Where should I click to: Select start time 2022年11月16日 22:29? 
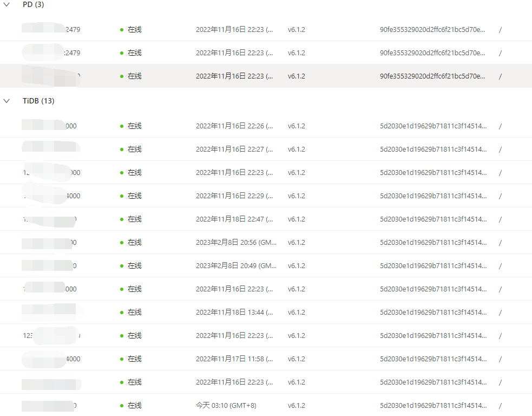coord(234,196)
